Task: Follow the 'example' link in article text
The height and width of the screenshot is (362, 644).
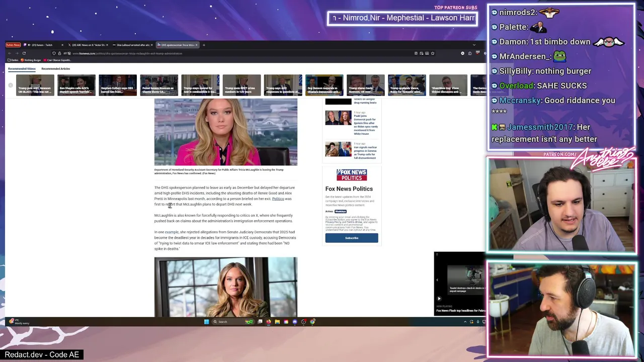Action: [172, 232]
